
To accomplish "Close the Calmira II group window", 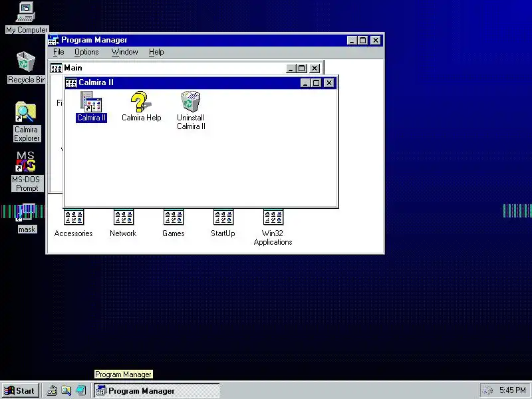I will [329, 82].
